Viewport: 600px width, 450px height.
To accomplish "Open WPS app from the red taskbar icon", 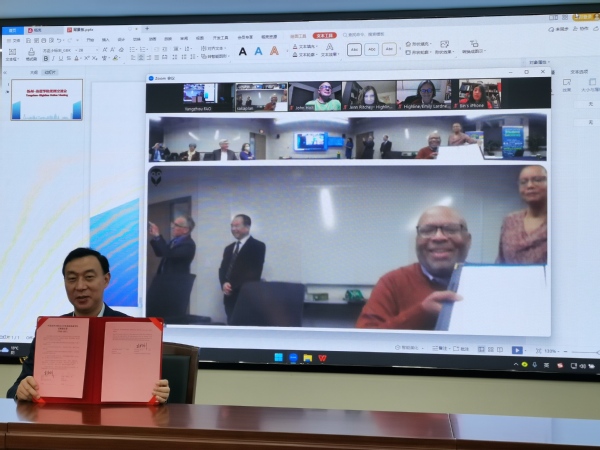I will coord(321,357).
